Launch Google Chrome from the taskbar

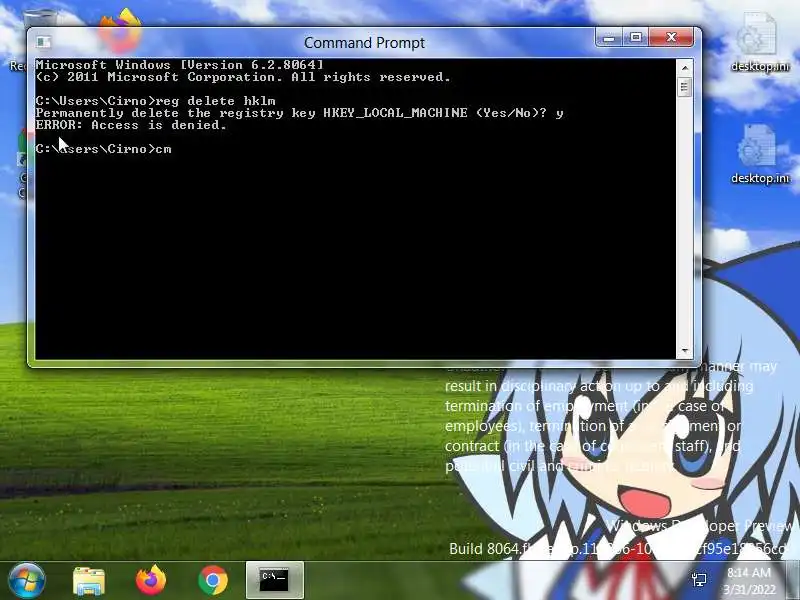tap(213, 580)
